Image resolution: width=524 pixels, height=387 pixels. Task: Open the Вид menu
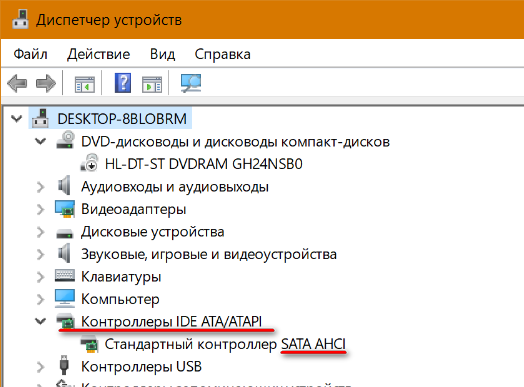(x=162, y=54)
